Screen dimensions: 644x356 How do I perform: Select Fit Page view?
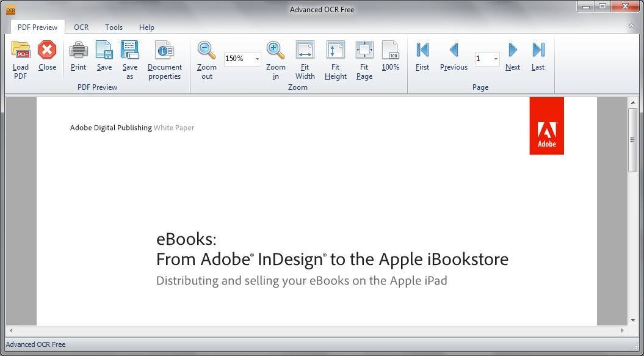[x=364, y=59]
